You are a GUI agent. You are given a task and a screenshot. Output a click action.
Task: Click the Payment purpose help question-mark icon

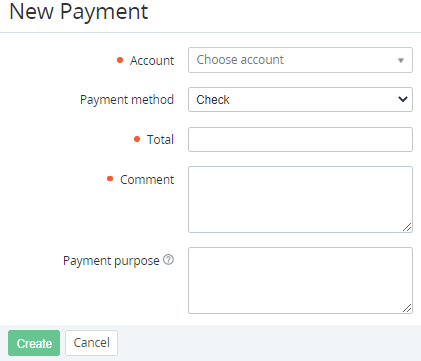tap(168, 260)
